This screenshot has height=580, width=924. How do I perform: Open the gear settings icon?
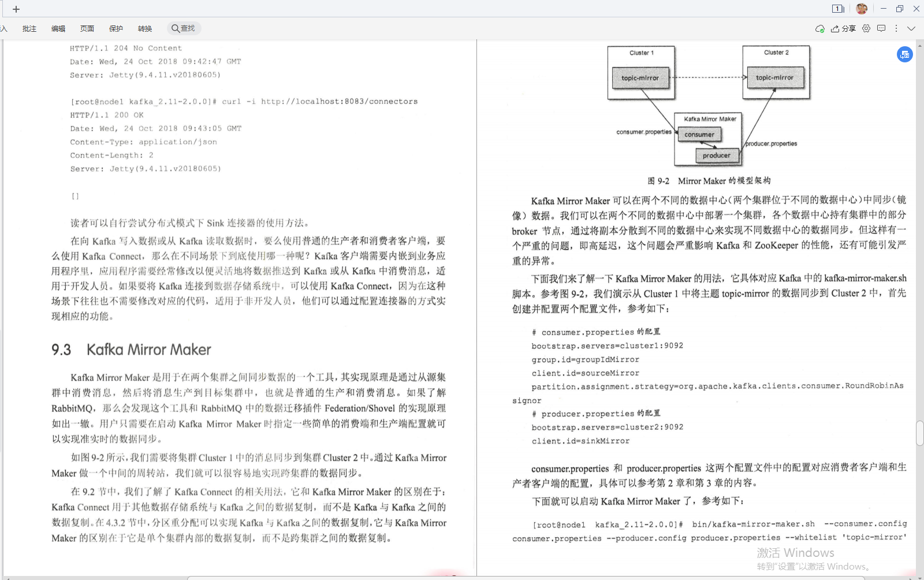tap(866, 28)
